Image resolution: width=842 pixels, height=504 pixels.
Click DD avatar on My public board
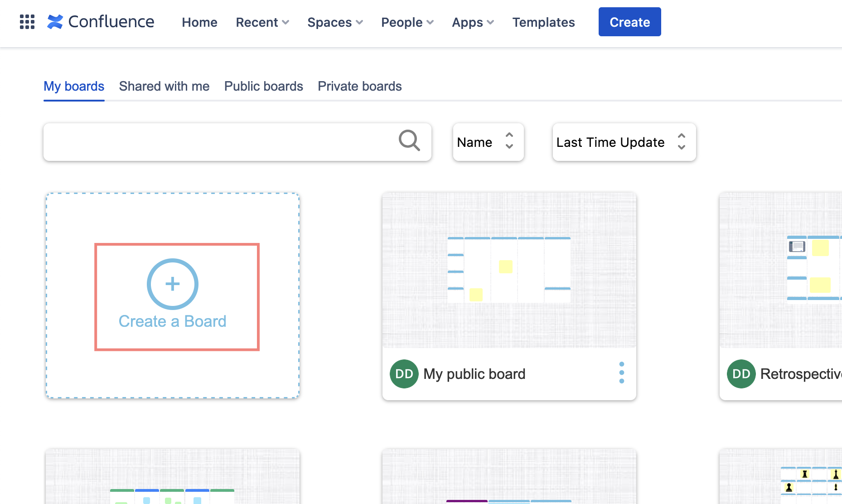(x=404, y=374)
